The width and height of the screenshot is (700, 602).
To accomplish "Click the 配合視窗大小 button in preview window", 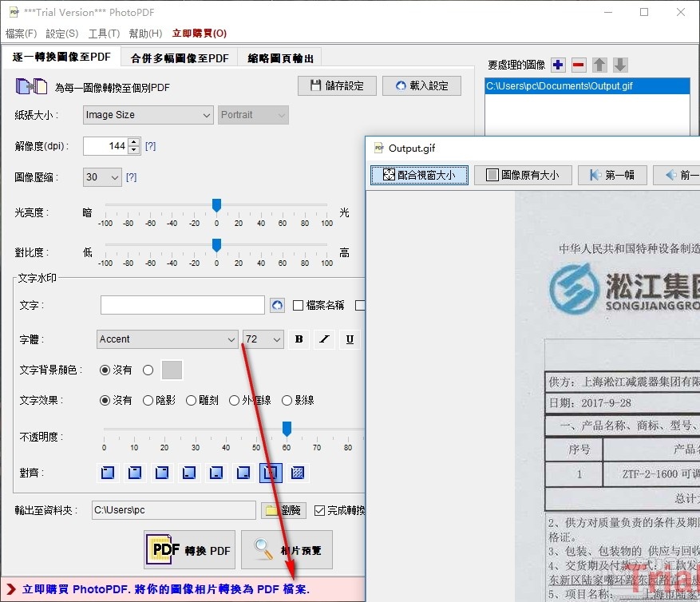I will tap(419, 175).
